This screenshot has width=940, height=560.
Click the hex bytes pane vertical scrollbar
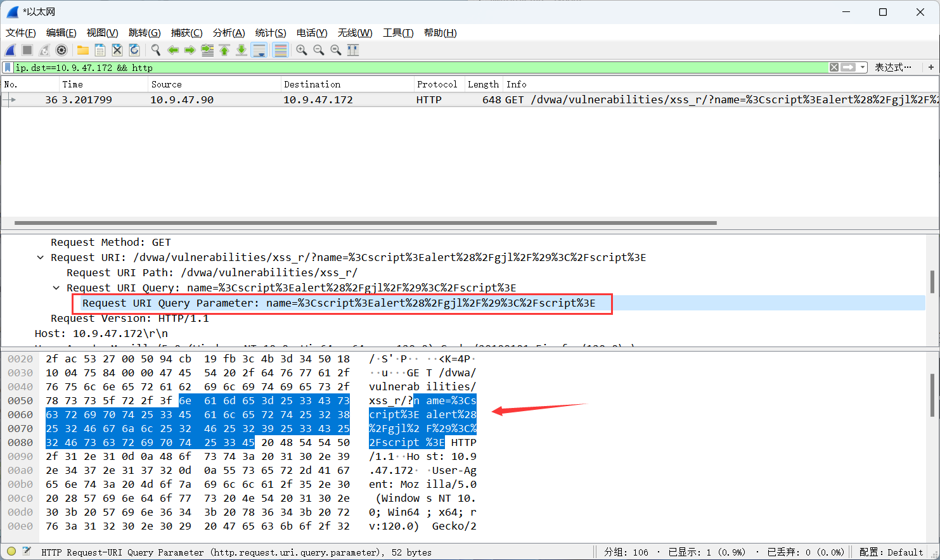click(932, 395)
